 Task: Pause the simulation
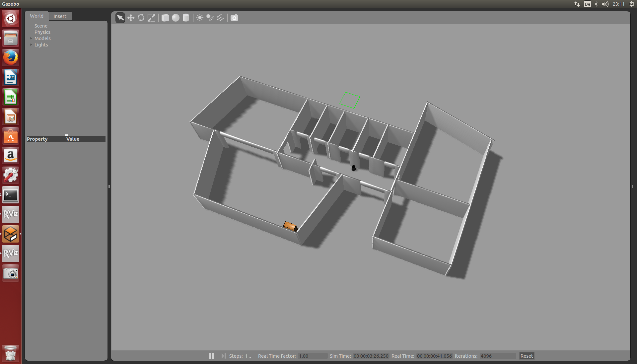click(x=211, y=356)
